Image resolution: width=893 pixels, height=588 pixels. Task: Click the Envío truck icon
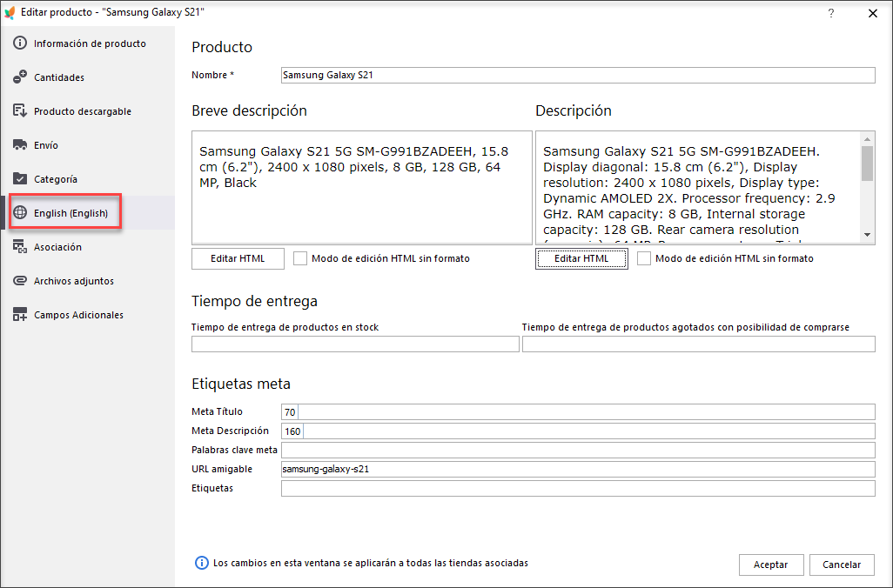coord(20,144)
